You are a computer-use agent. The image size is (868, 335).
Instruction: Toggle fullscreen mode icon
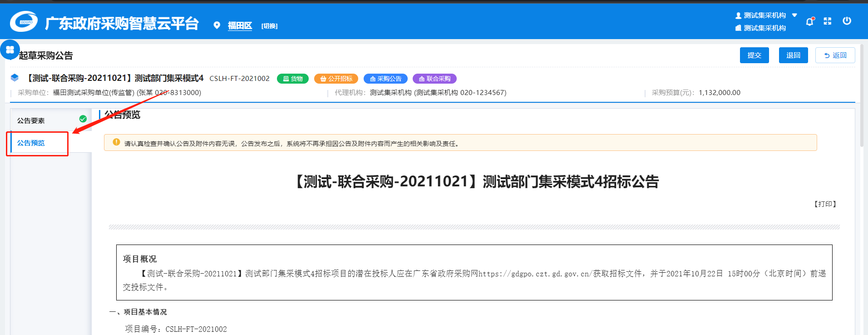point(828,21)
